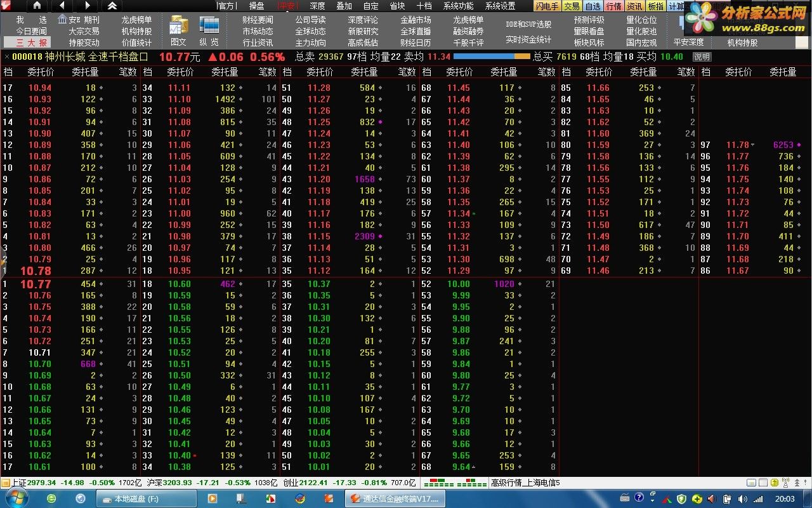The height and width of the screenshot is (508, 812).
Task: Open the blue browser icon in taskbar
Action: 81,498
